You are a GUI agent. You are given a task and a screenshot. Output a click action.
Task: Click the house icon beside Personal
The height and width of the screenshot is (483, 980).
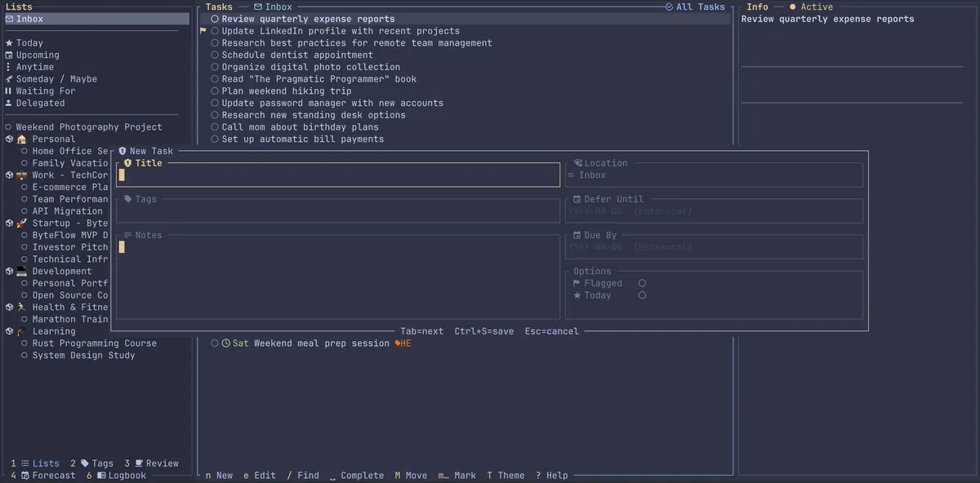click(x=21, y=140)
